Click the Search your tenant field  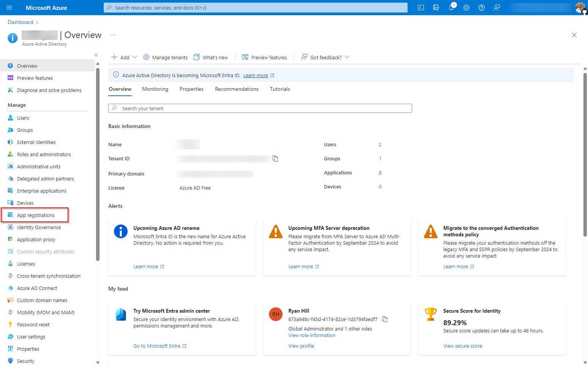(260, 108)
